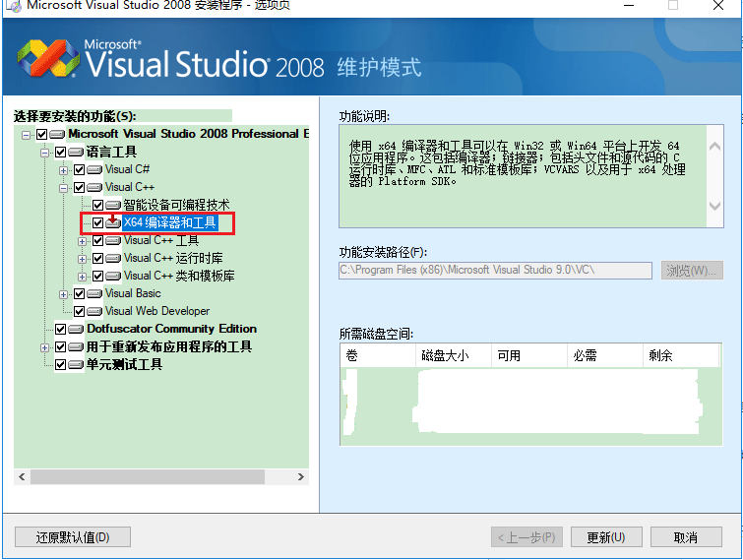Expand the Visual C++ 运行时库 node

pyautogui.click(x=82, y=259)
